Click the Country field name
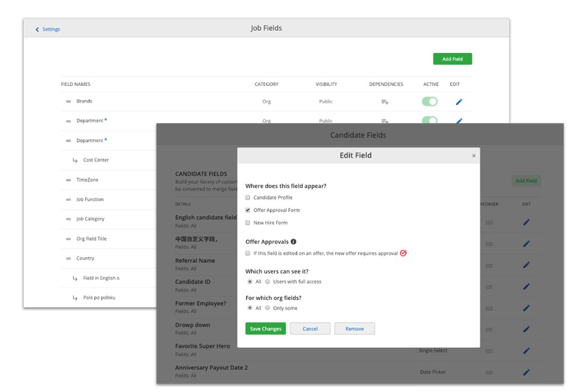This screenshot has width=572, height=392. [85, 258]
